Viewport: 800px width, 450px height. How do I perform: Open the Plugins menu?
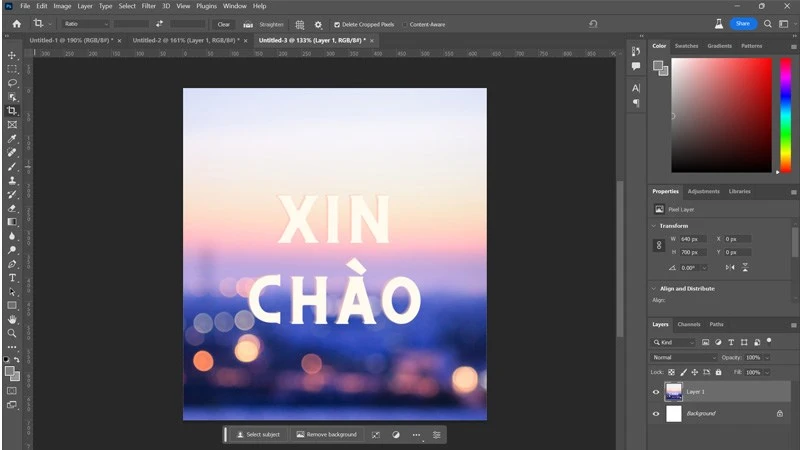206,6
